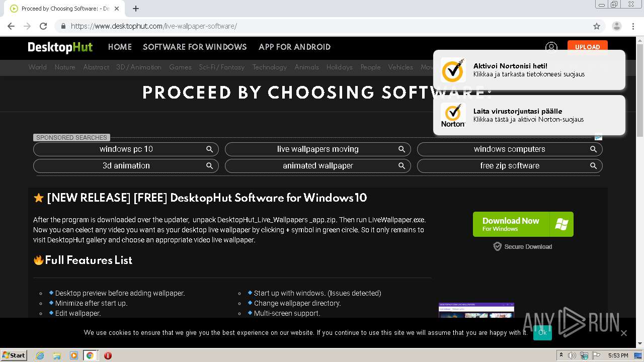Reload the page with the refresh icon
The height and width of the screenshot is (362, 644).
coord(43,26)
